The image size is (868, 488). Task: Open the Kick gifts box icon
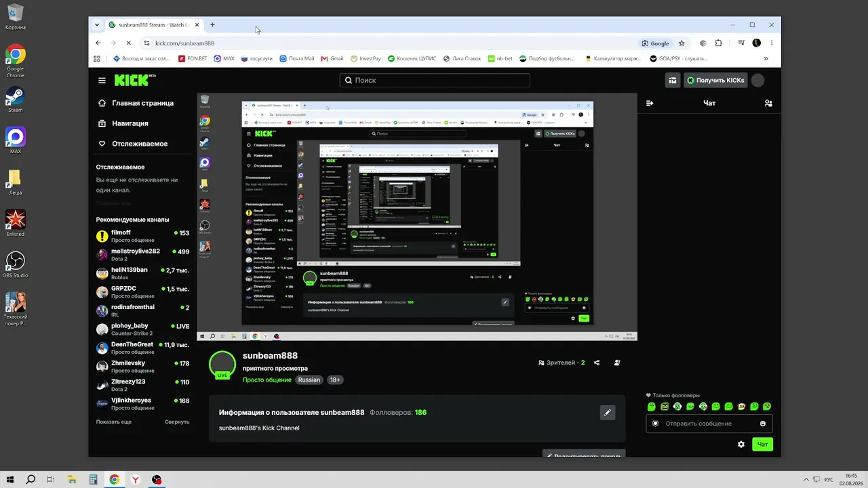pos(673,80)
